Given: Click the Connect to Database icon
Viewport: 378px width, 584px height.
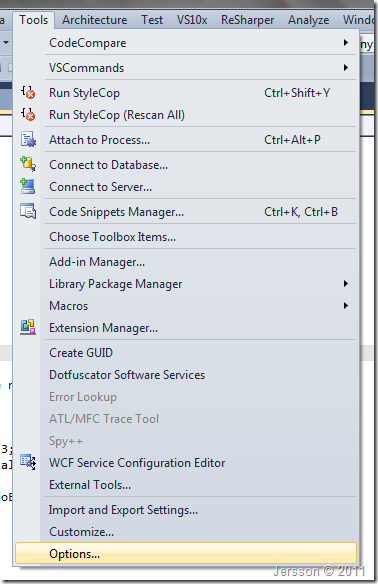Looking at the screenshot, I should pyautogui.click(x=28, y=164).
